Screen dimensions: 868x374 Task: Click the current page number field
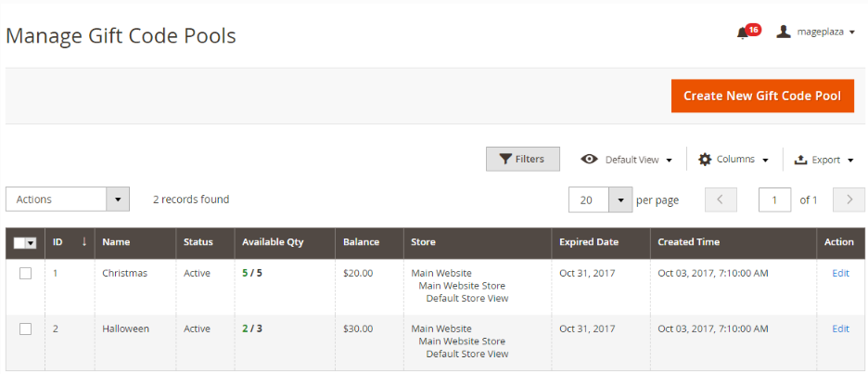tap(774, 200)
